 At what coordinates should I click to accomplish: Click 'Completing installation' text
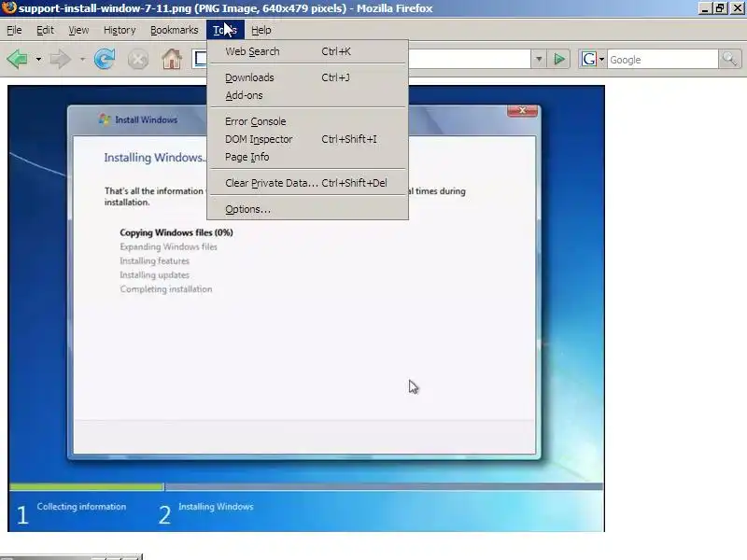(166, 289)
